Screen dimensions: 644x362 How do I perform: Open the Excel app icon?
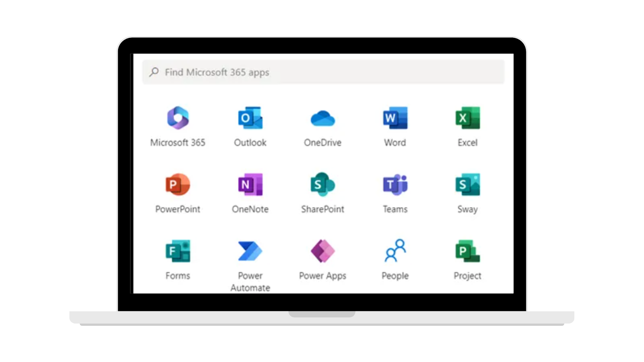click(468, 118)
